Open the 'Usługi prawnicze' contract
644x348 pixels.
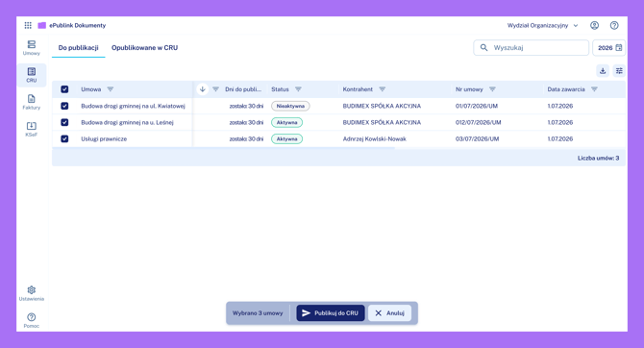(104, 138)
